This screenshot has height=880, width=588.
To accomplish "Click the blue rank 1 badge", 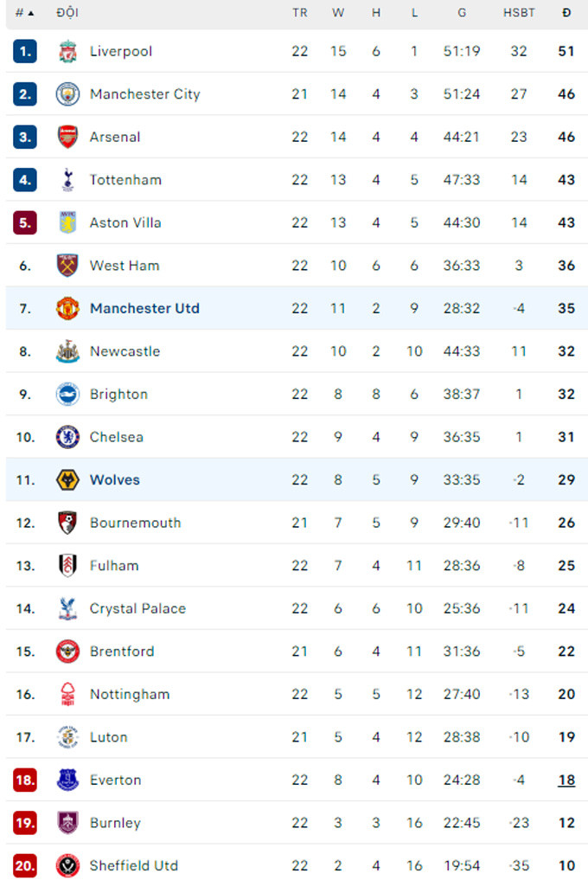I will pos(25,51).
